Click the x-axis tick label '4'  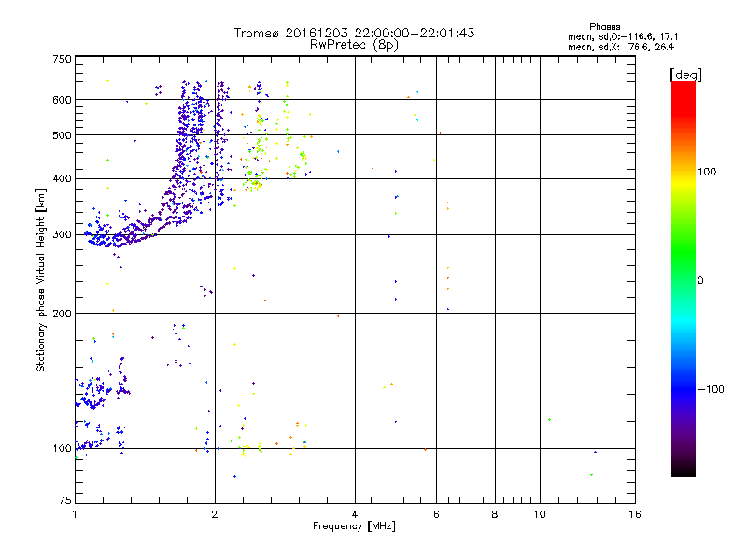355,514
